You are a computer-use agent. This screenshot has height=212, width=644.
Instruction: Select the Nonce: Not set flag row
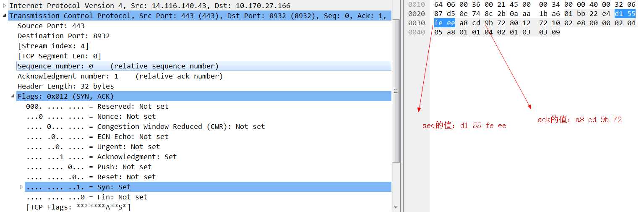point(208,116)
